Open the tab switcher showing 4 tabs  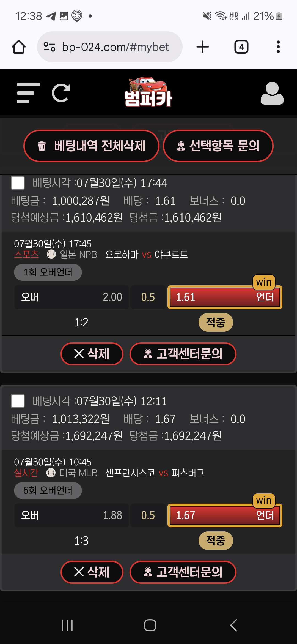click(x=241, y=47)
